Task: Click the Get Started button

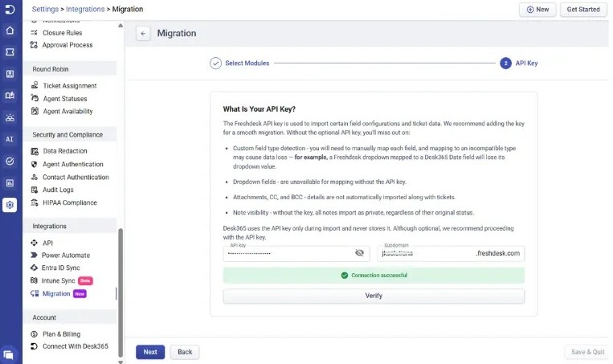Action: point(583,10)
